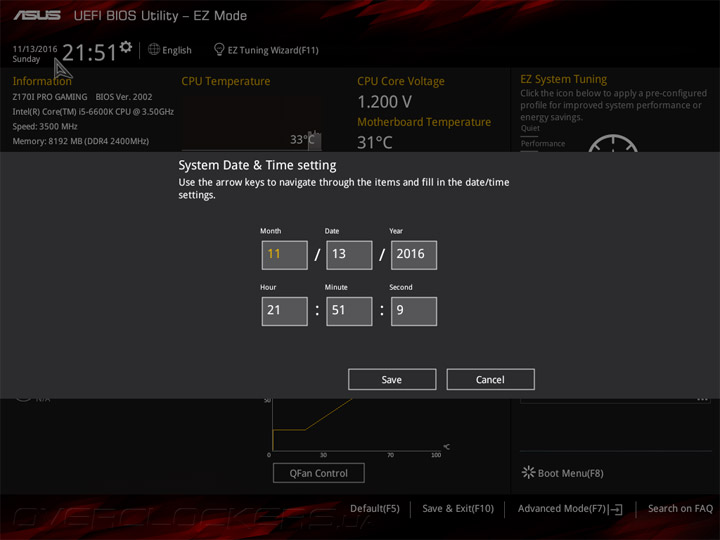Select the Quiet tuning profile label
720x540 pixels.
click(530, 129)
